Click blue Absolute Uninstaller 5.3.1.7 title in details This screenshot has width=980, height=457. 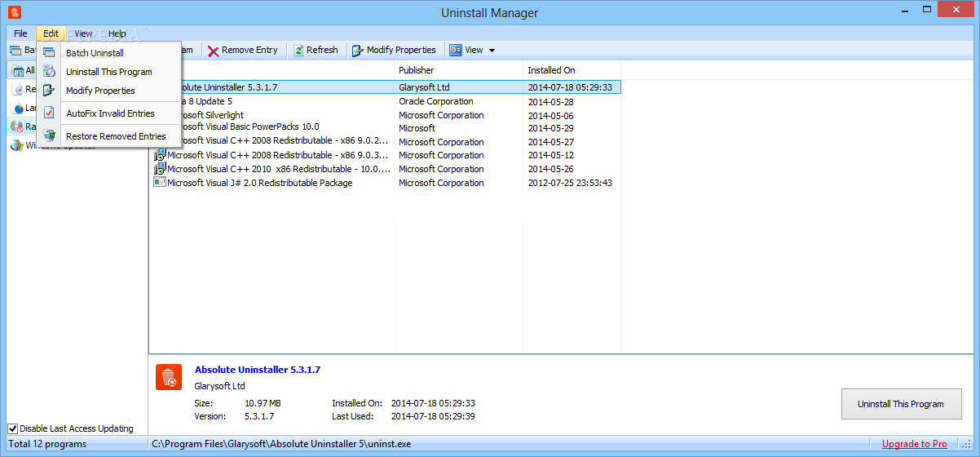tap(258, 370)
